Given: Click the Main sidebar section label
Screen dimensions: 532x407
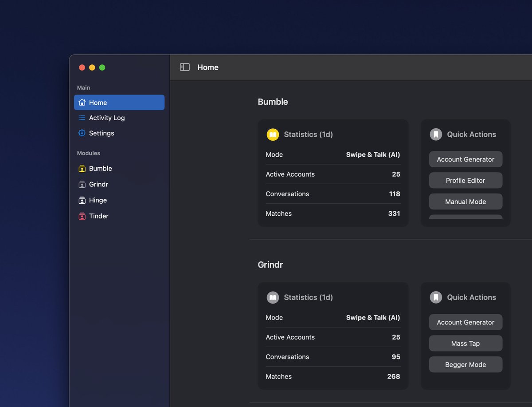Looking at the screenshot, I should (83, 88).
